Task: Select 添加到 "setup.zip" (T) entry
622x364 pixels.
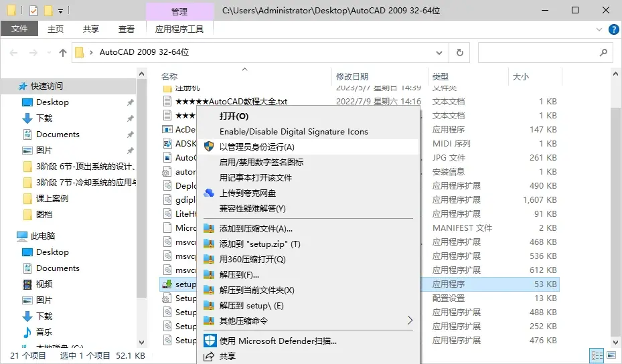Action: point(260,244)
